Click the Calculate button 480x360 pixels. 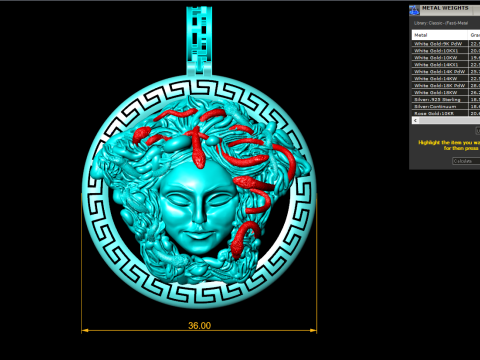(x=466, y=161)
